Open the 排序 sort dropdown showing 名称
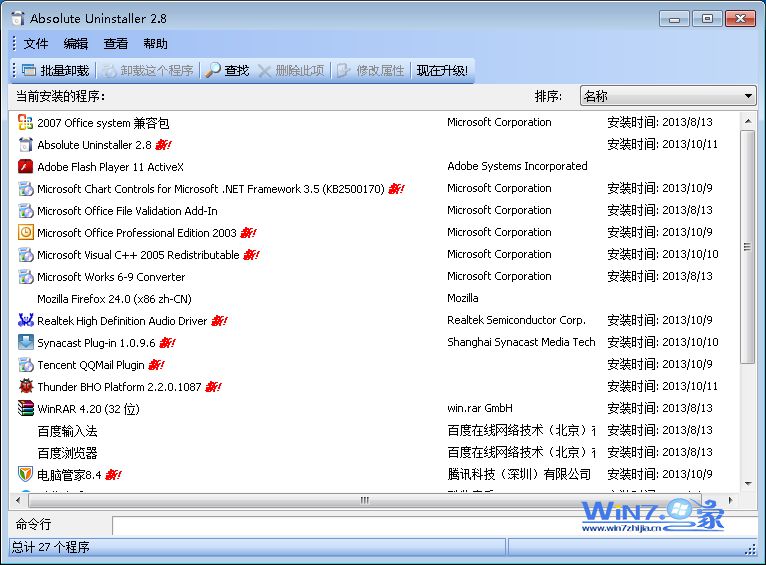This screenshot has width=766, height=565. 668,96
